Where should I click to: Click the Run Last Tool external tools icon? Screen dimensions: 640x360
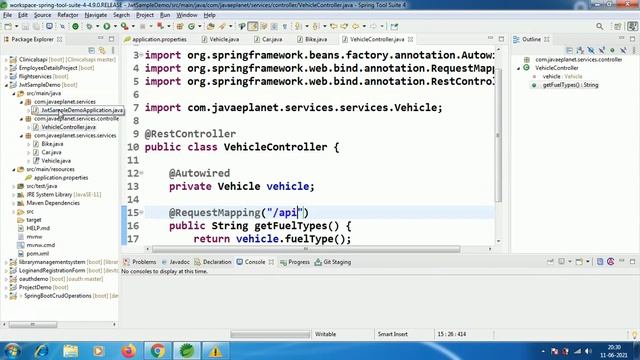124,26
